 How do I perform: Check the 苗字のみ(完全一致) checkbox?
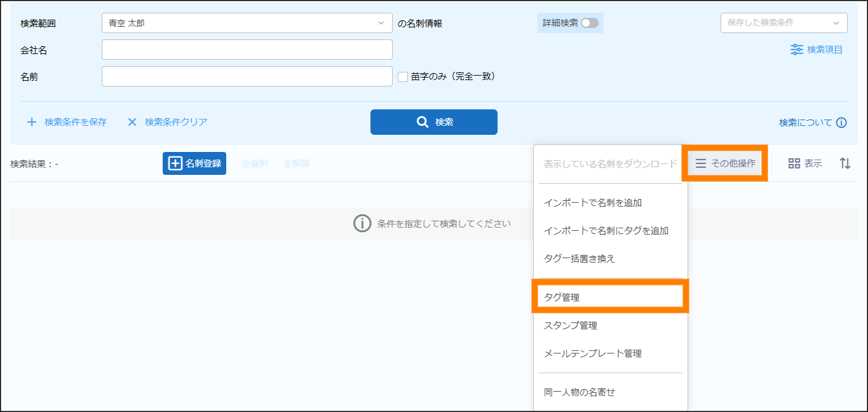403,76
